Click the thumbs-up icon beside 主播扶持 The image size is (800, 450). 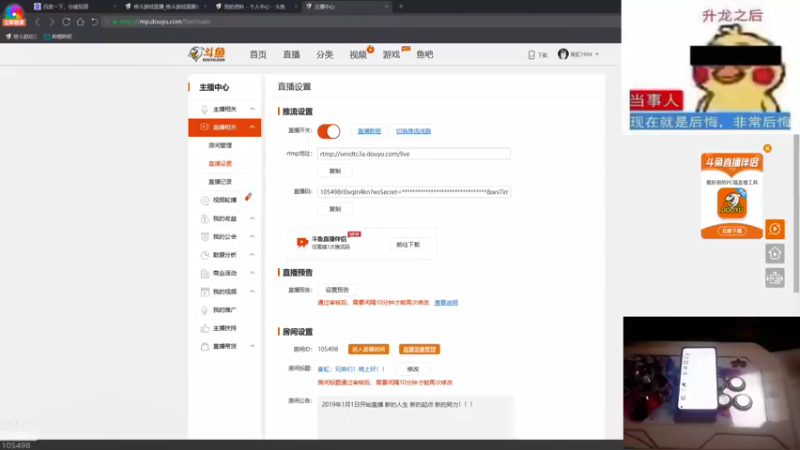205,328
